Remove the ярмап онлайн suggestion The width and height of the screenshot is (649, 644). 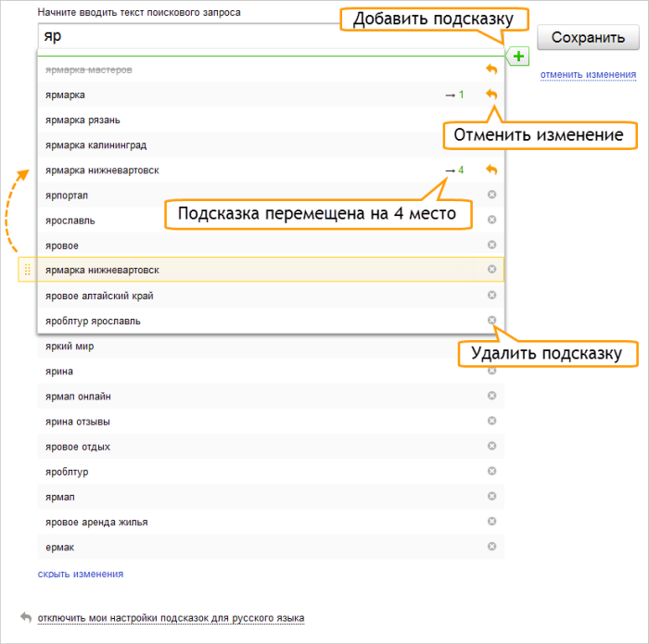point(491,396)
